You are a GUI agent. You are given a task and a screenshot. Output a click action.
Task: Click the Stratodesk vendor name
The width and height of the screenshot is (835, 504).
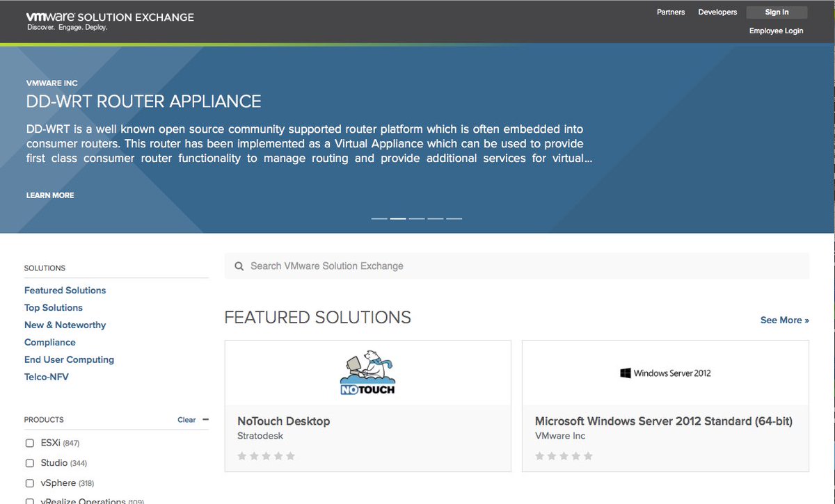point(260,436)
